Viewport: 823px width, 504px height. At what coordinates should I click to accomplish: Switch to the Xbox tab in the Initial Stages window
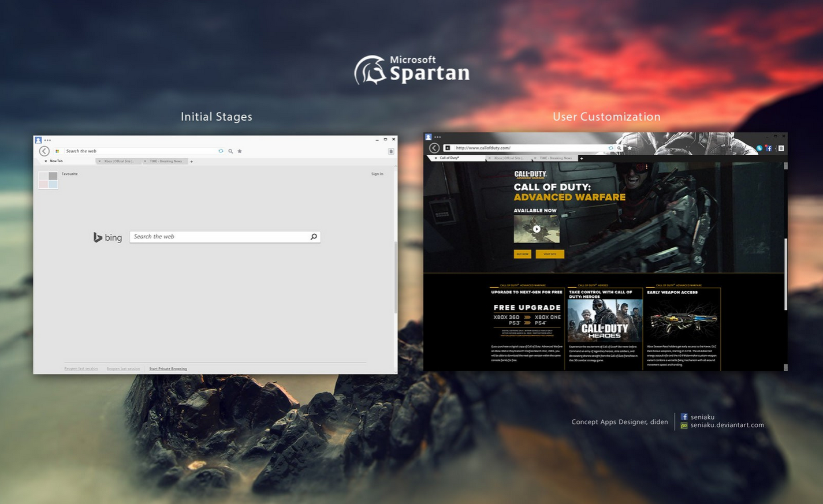119,161
